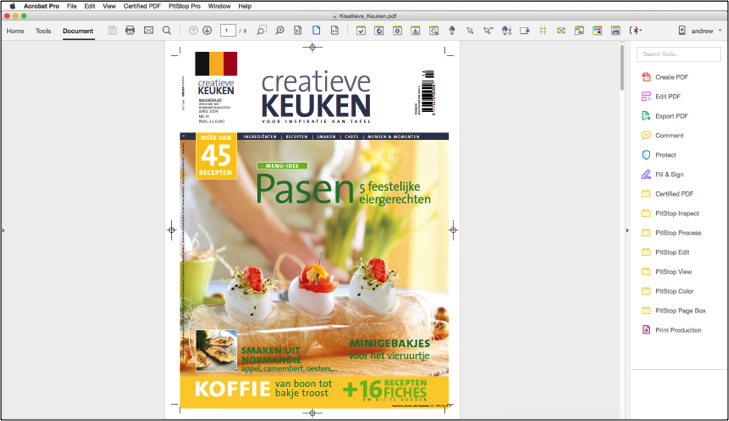The height and width of the screenshot is (421, 729).
Task: Set actual size 1:1 page view
Action: [x=298, y=31]
